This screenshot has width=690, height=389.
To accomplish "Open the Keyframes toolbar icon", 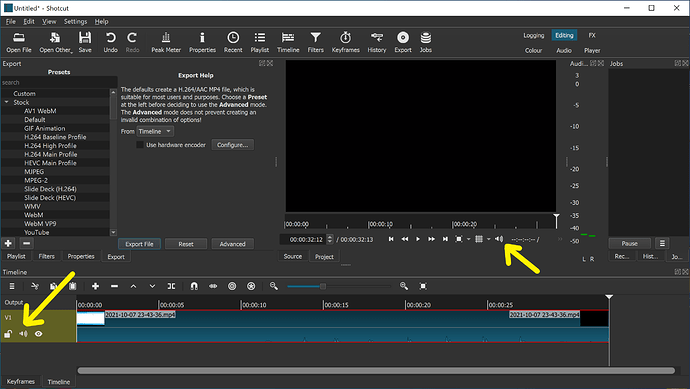I will click(x=345, y=42).
